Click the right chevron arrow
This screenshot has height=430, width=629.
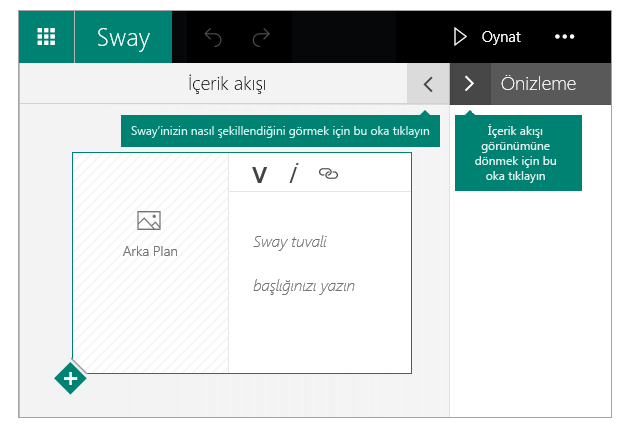pos(470,84)
